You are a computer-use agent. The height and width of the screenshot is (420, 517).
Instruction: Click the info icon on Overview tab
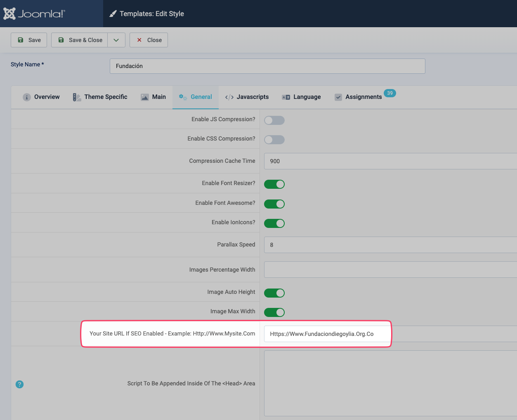click(x=27, y=97)
